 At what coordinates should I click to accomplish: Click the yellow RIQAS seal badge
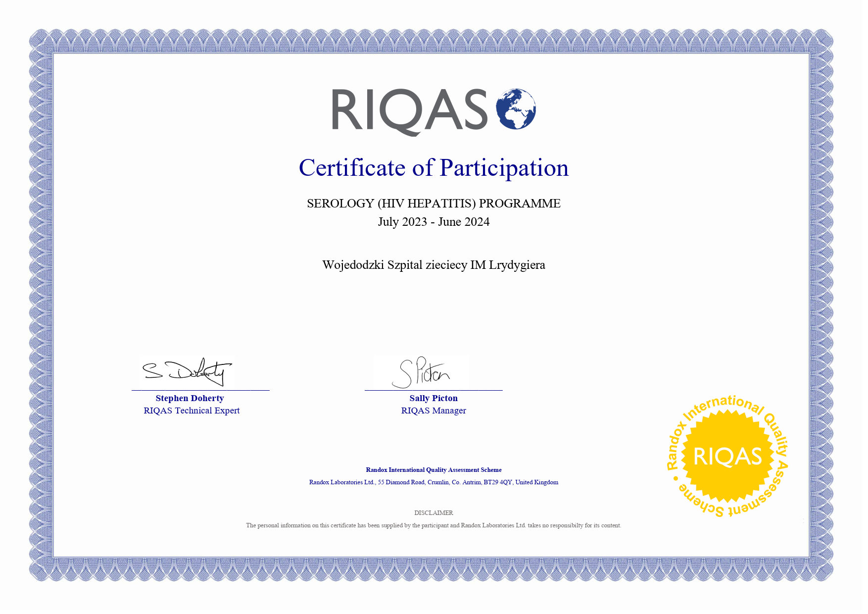tap(727, 456)
